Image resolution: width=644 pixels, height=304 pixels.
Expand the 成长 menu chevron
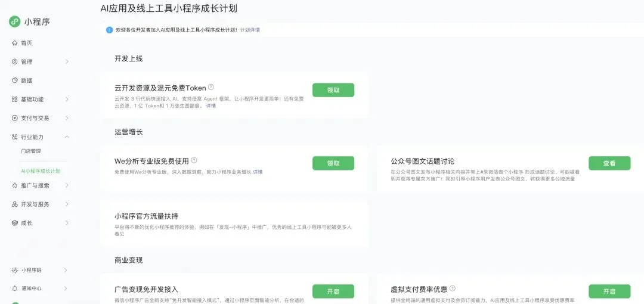(67, 223)
